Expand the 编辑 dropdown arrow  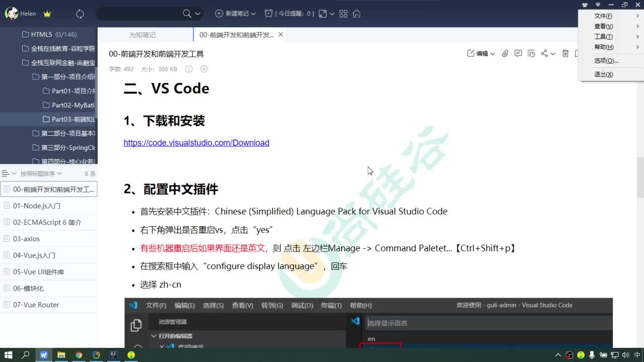click(x=493, y=54)
